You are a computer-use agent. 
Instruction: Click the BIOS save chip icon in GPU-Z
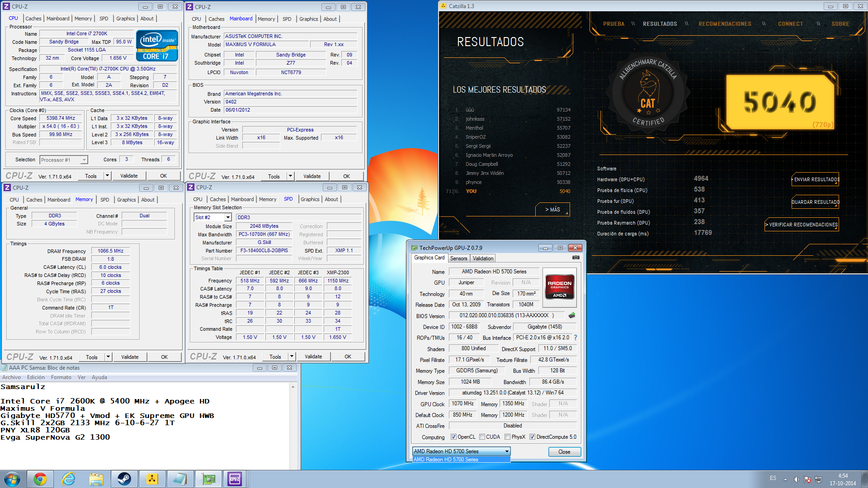click(x=572, y=315)
